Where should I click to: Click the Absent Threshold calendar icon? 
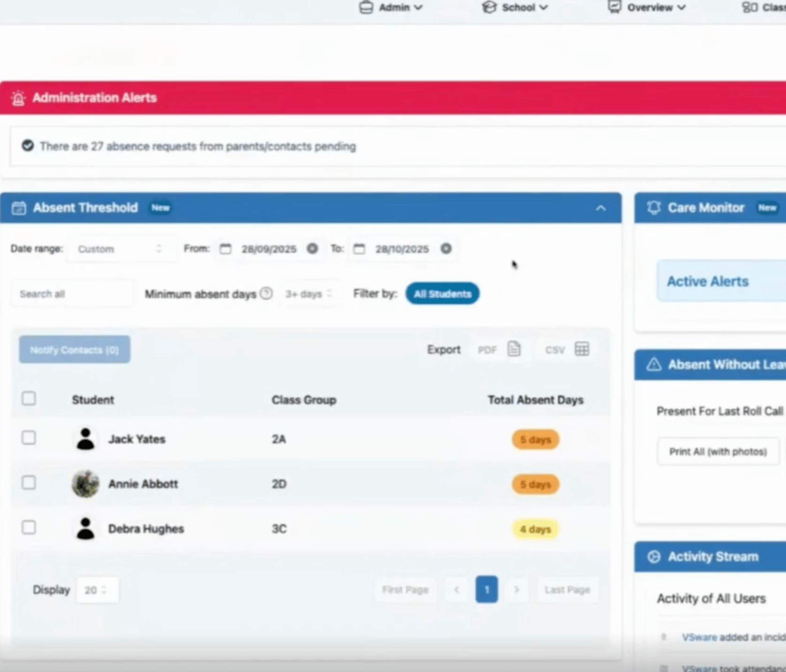pos(19,208)
